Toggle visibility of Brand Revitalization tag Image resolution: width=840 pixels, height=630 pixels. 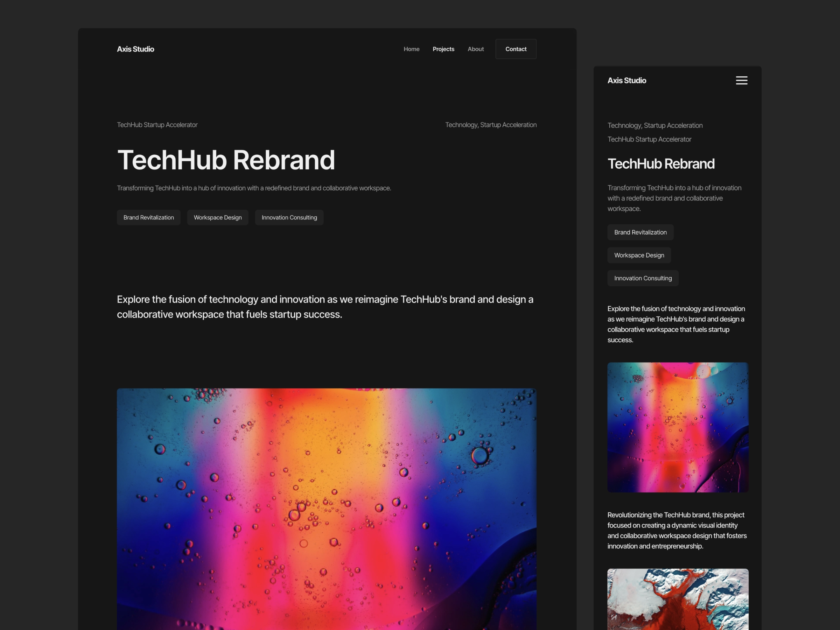coord(148,217)
